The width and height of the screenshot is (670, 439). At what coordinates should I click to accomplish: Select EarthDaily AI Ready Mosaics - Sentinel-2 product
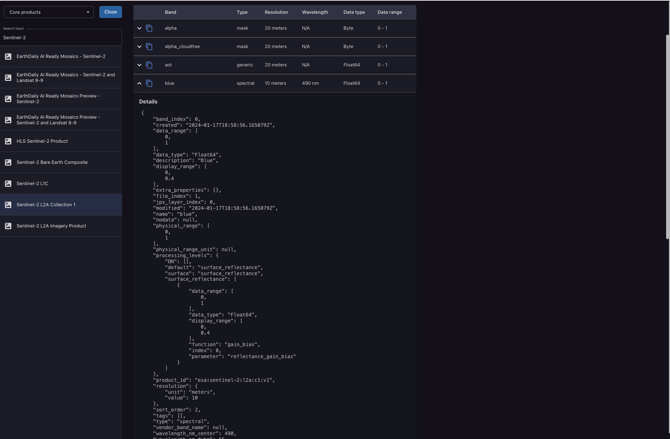pyautogui.click(x=61, y=57)
